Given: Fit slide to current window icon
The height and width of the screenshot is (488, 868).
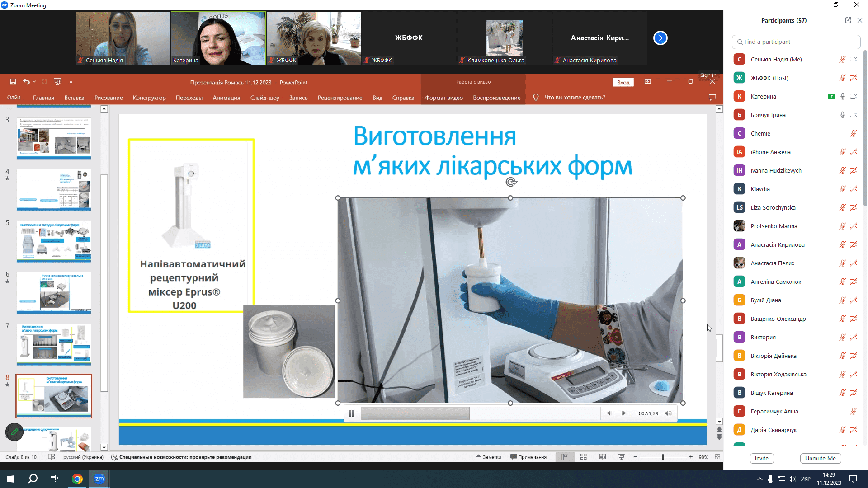Looking at the screenshot, I should [717, 457].
